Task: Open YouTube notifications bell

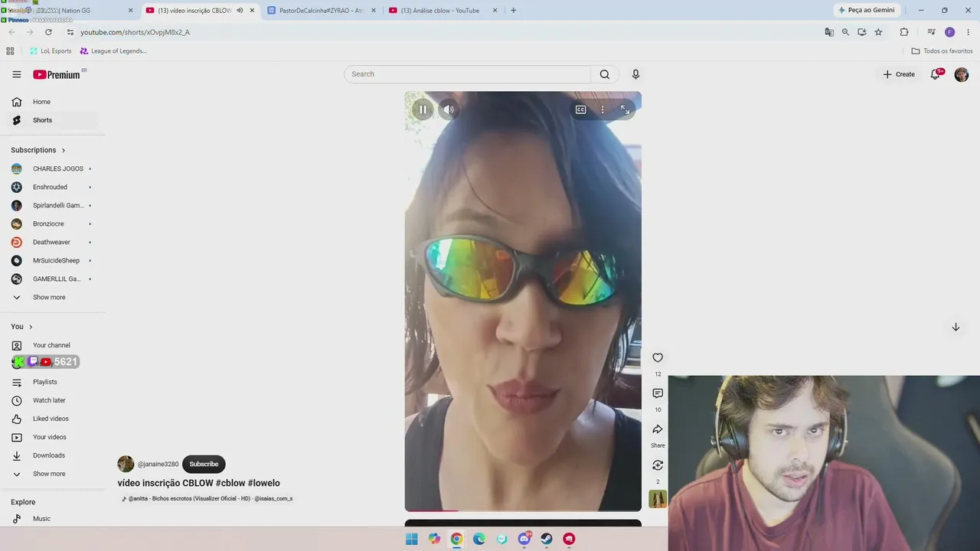Action: [935, 74]
